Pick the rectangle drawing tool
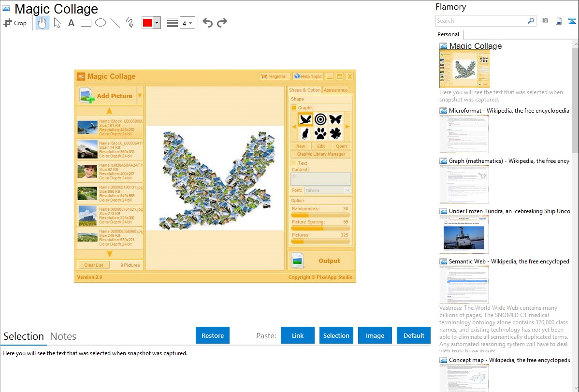The image size is (579, 392). coord(86,23)
